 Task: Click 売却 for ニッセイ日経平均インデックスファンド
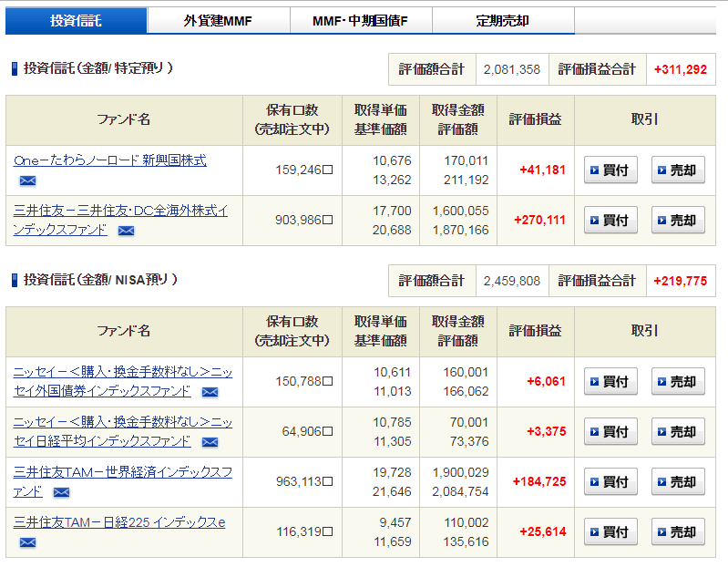click(678, 432)
